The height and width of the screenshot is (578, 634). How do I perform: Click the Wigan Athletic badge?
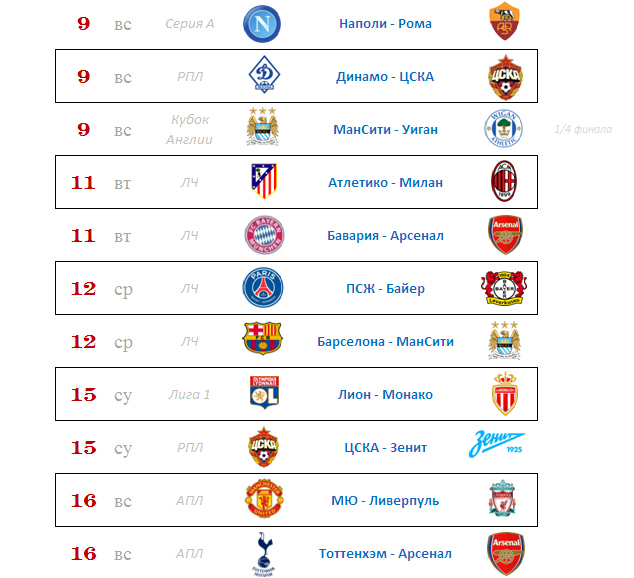click(504, 129)
